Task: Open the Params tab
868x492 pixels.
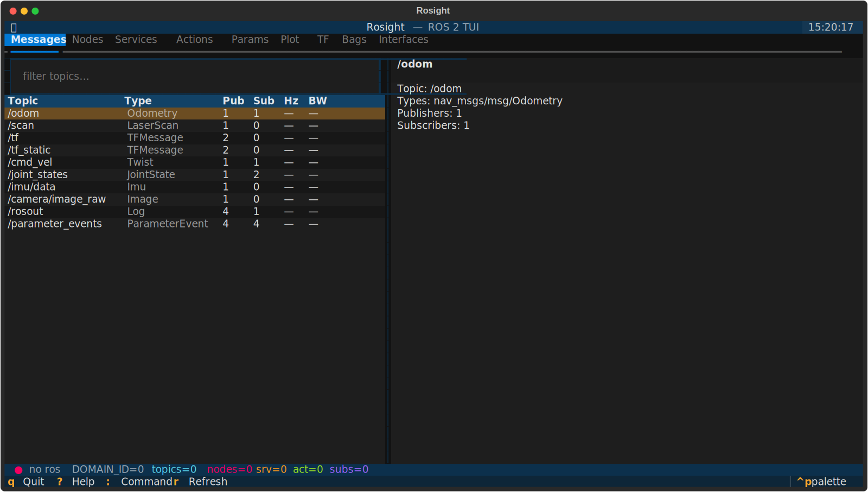Action: click(x=250, y=40)
